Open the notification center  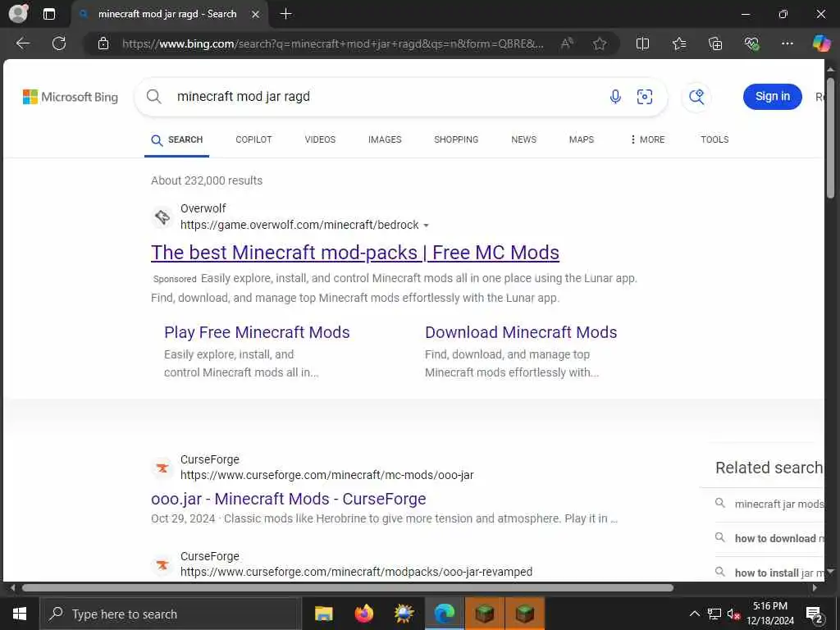814,614
